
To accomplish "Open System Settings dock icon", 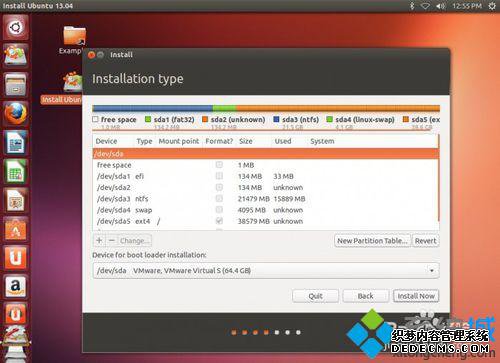I will coord(16,336).
